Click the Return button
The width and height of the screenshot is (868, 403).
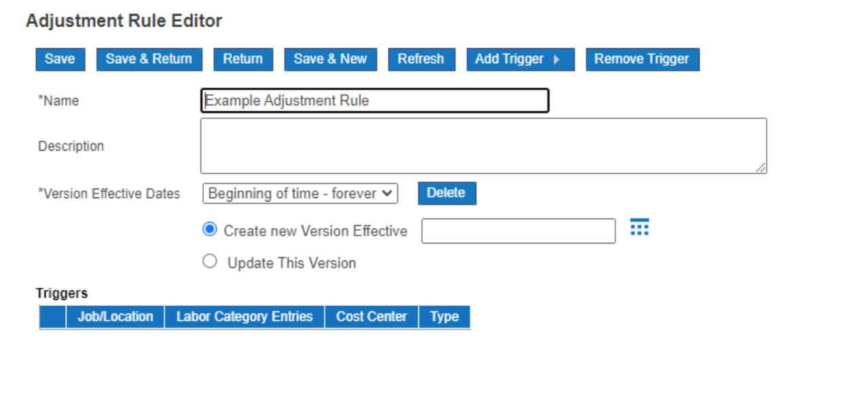point(243,59)
